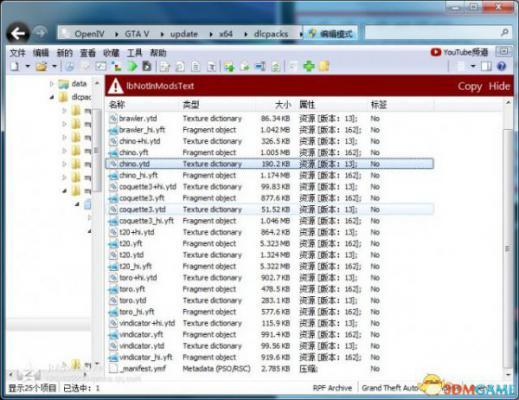519x400 pixels.
Task: Open the YouTube channel link
Action: pos(459,52)
